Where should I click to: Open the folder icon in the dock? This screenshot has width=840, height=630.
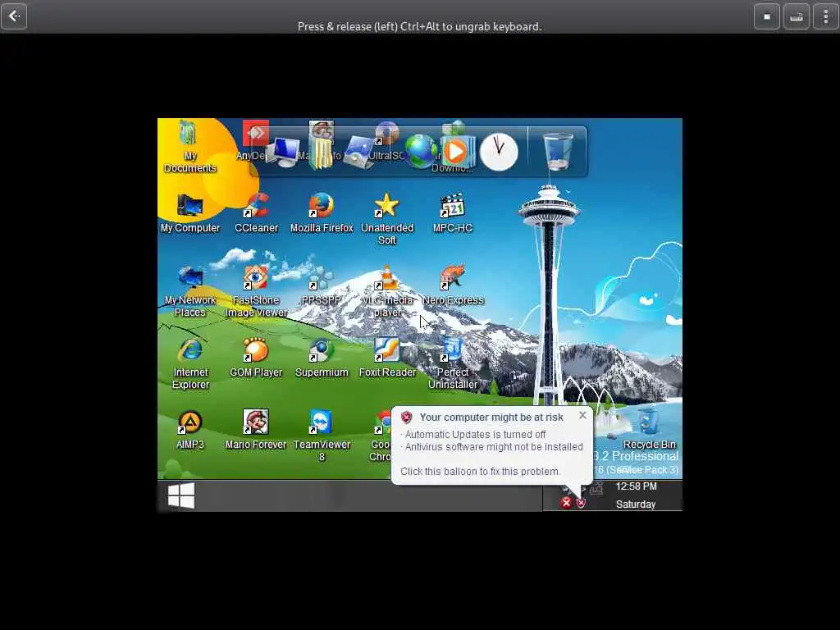(321, 153)
